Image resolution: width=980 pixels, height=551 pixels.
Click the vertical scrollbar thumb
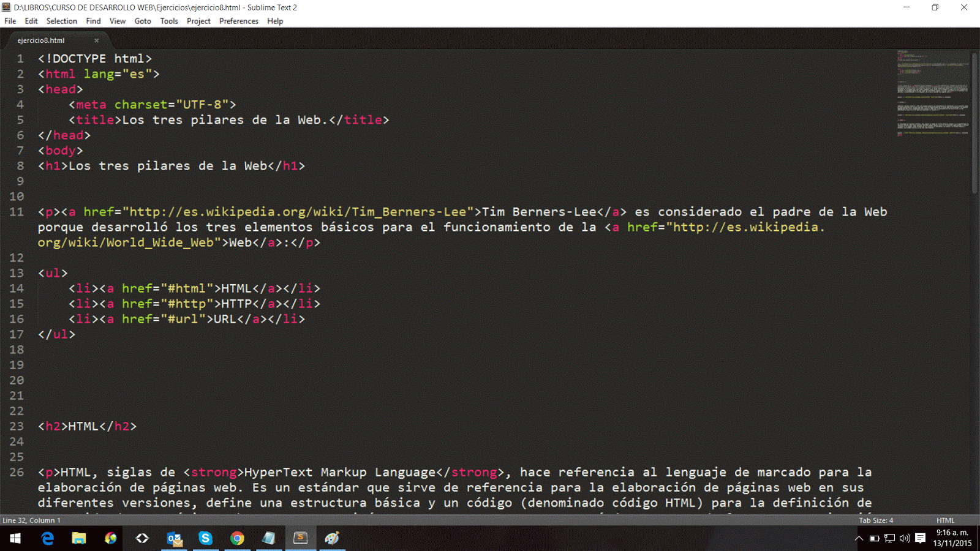pos(974,122)
